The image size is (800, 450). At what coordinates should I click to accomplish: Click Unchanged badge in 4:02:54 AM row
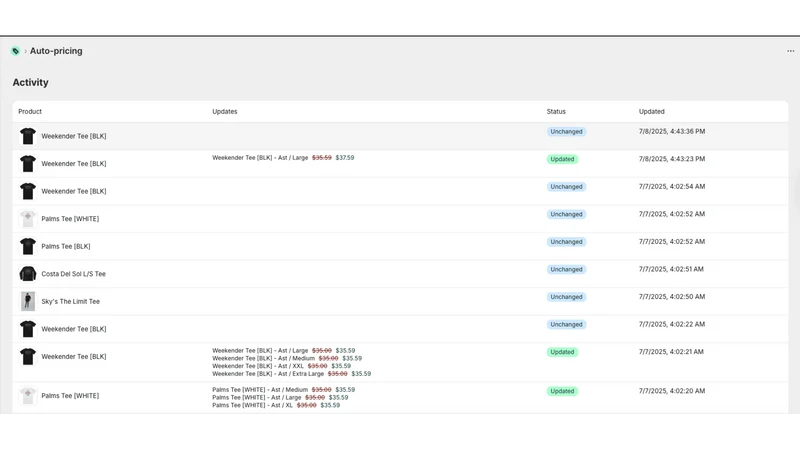point(566,187)
